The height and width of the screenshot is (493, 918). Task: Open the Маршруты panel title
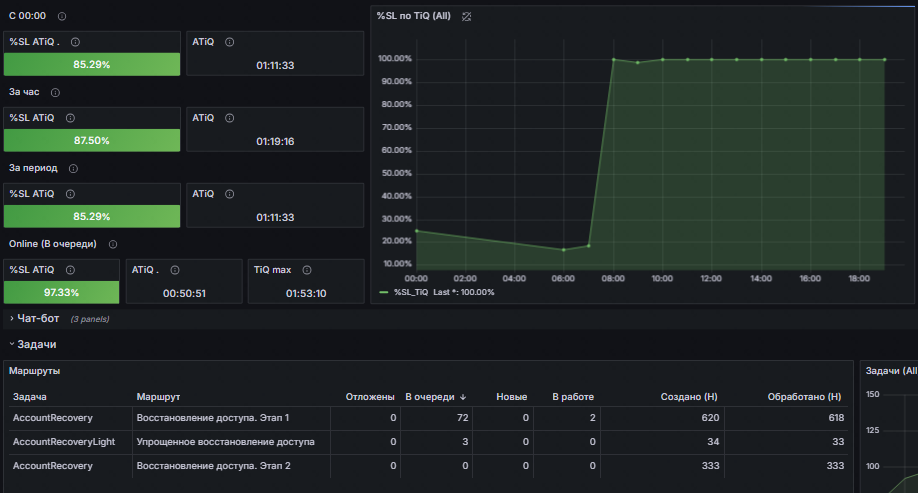pyautogui.click(x=35, y=371)
